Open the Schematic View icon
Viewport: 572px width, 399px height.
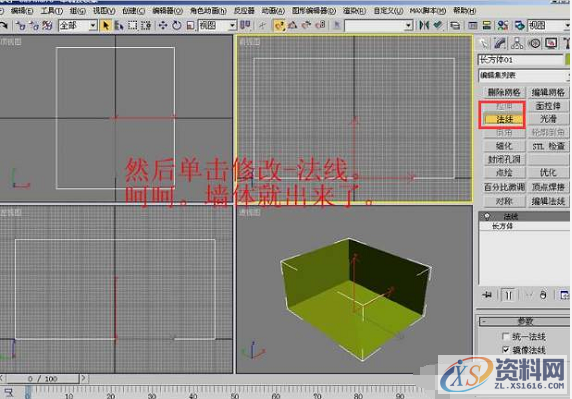pyautogui.click(x=486, y=25)
